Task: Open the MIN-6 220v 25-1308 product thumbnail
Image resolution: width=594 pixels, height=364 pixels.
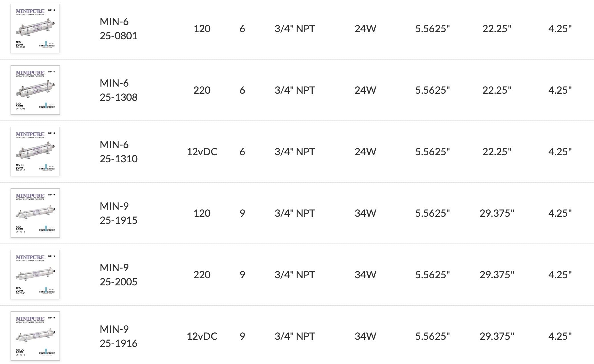Action: click(35, 90)
